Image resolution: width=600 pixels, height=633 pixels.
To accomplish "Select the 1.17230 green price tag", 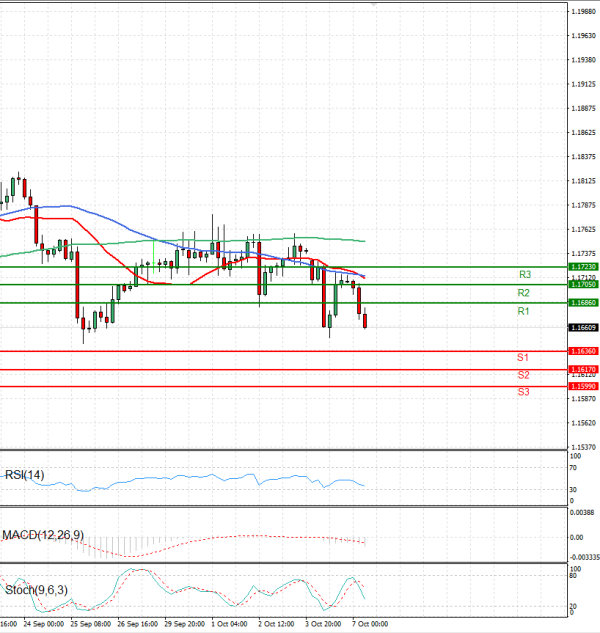I will click(583, 267).
